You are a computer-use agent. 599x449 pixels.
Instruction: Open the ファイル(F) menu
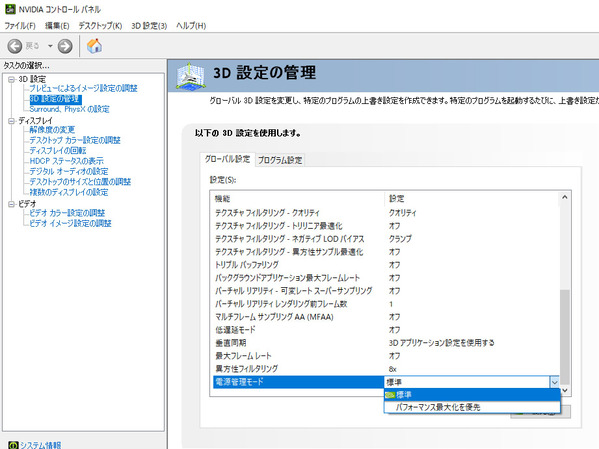(20, 26)
